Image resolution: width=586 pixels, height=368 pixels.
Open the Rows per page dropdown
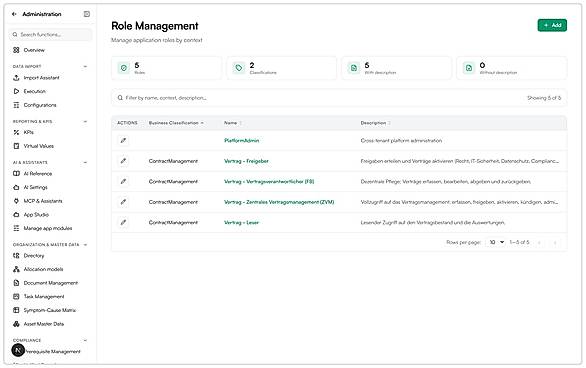tap(497, 242)
